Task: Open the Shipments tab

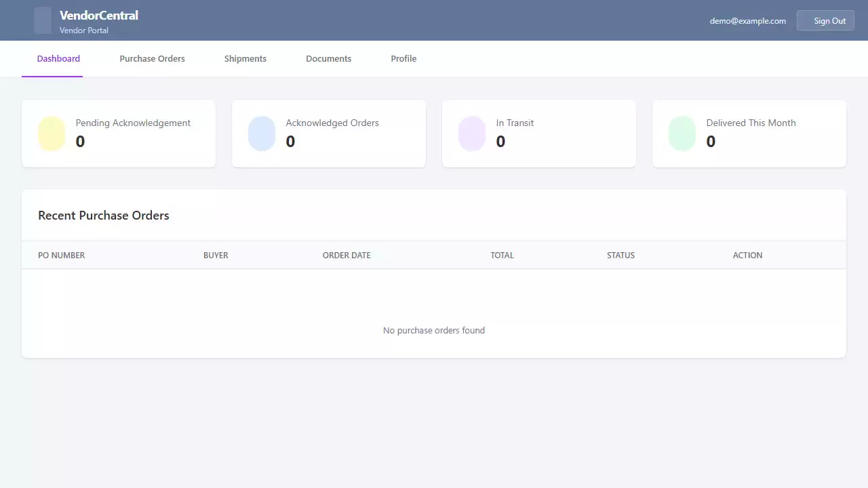Action: pos(245,58)
